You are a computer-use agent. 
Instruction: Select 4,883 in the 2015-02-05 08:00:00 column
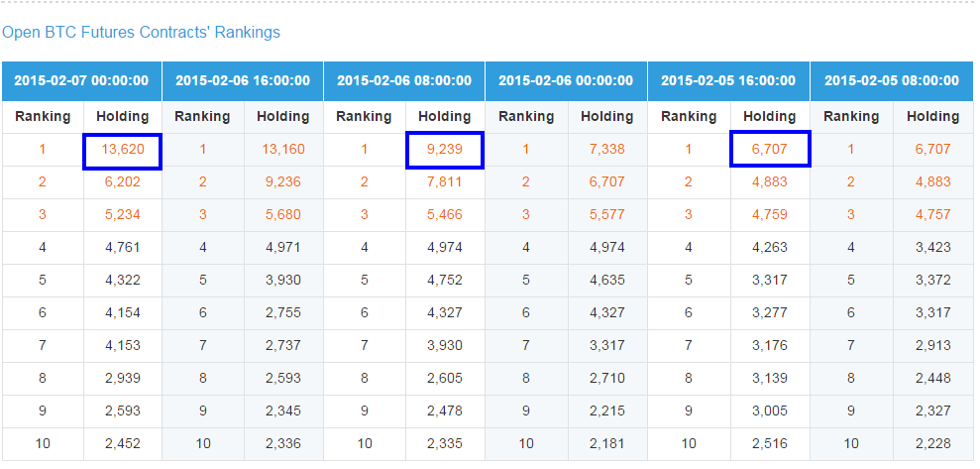coord(933,182)
